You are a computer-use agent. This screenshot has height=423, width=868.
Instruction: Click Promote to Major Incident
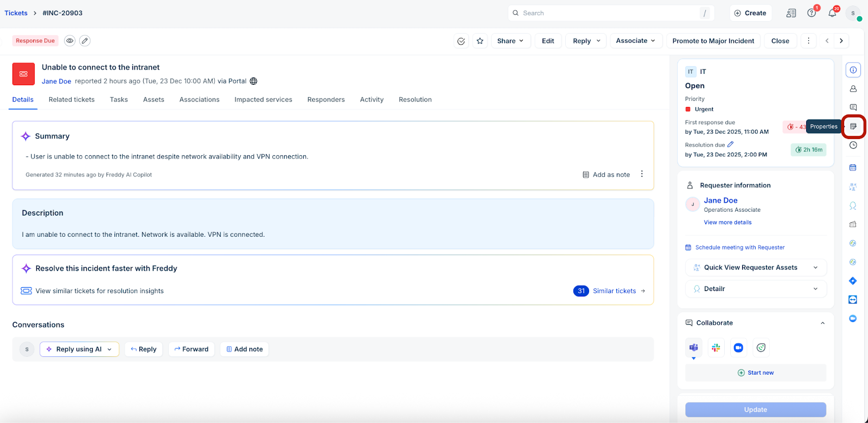coord(713,41)
